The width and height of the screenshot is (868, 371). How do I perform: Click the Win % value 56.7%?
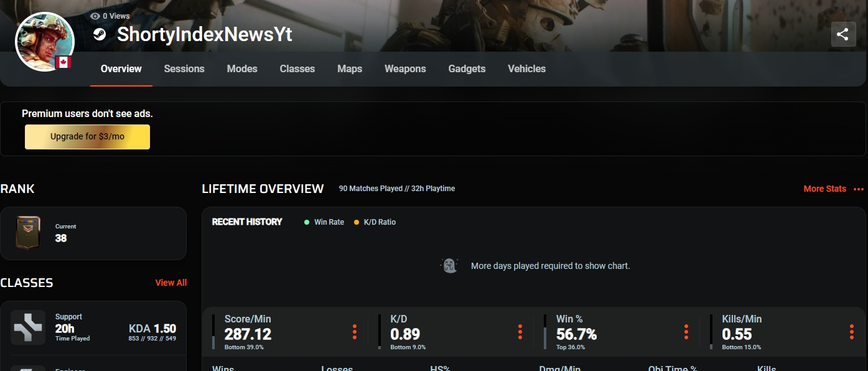coord(577,334)
